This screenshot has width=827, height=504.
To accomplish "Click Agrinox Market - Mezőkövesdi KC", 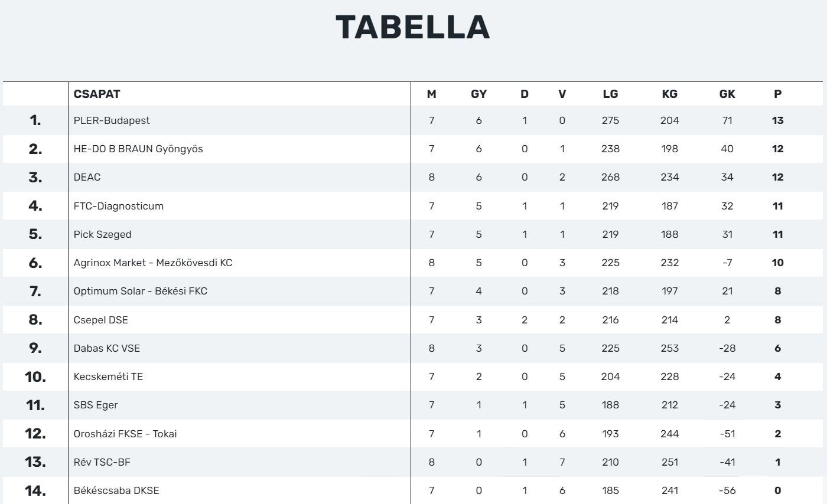I will [x=153, y=263].
